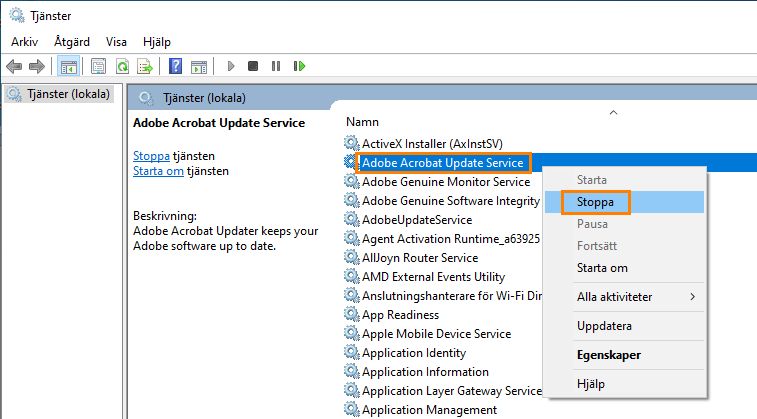Click the Start service play icon
Image resolution: width=757 pixels, height=419 pixels.
tap(230, 66)
